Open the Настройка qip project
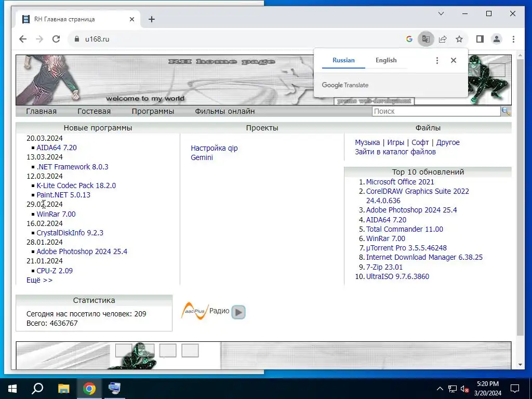Viewport: 532px width, 399px height. 214,148
